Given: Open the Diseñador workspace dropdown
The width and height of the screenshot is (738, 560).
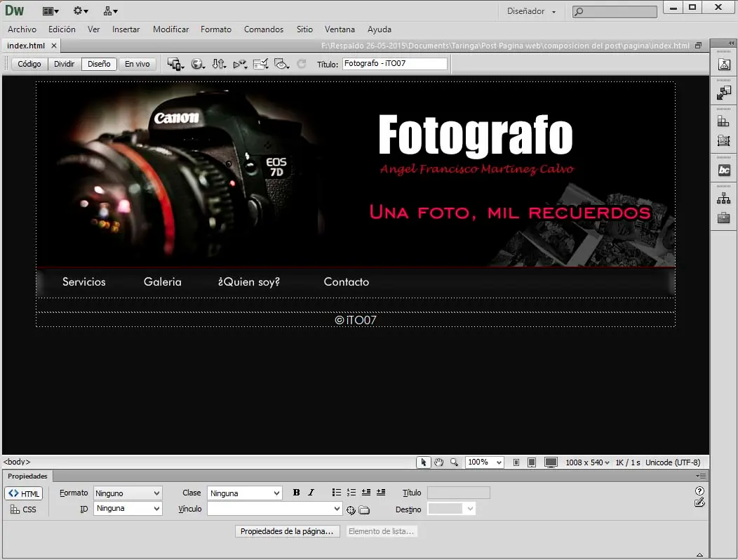Looking at the screenshot, I should (x=531, y=11).
